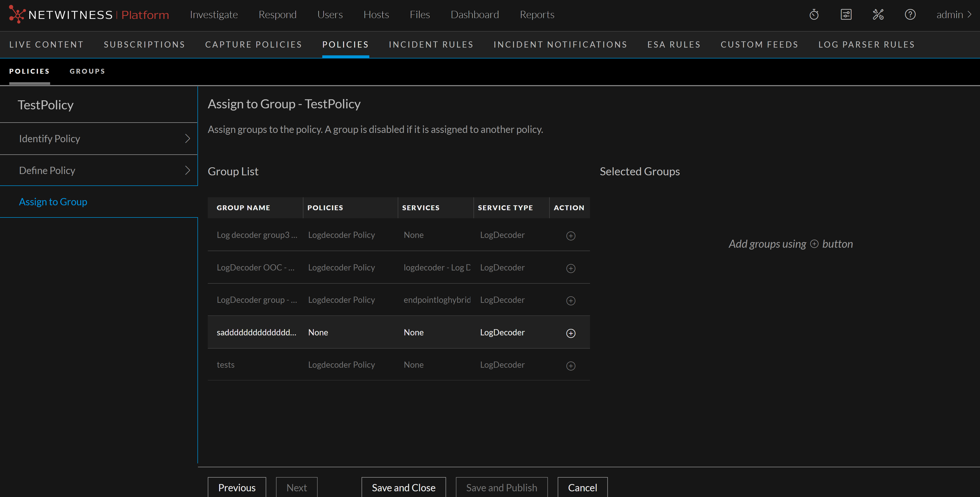The image size is (980, 497).
Task: Expand Identify Policy step chevron
Action: 187,139
